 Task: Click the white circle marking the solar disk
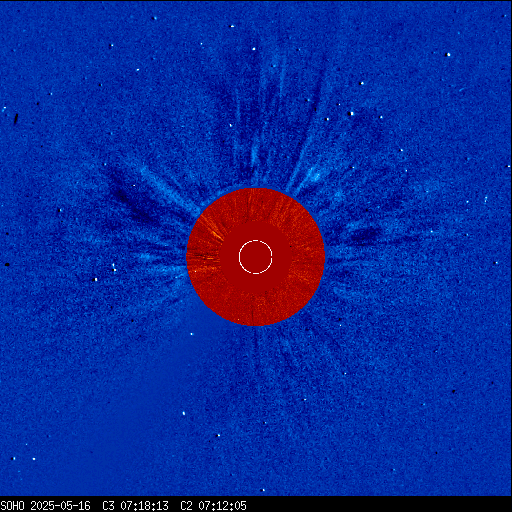tap(256, 257)
